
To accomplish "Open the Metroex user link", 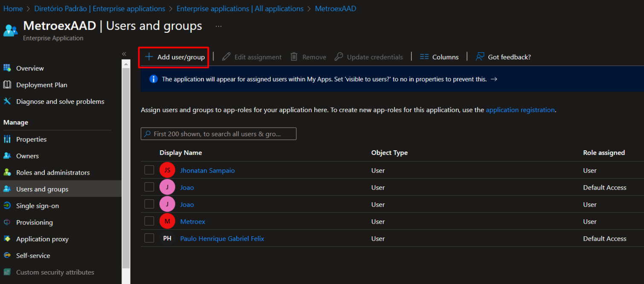I will pos(193,221).
